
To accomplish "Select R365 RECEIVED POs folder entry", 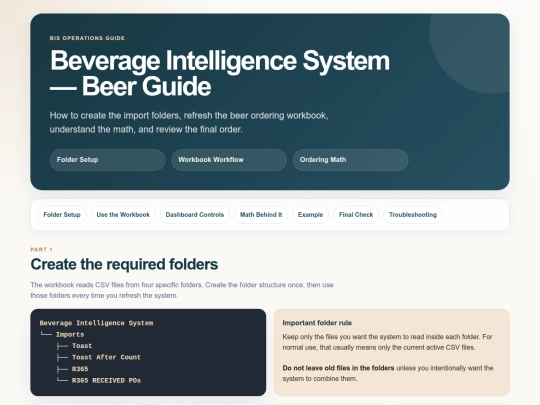I will (x=106, y=381).
